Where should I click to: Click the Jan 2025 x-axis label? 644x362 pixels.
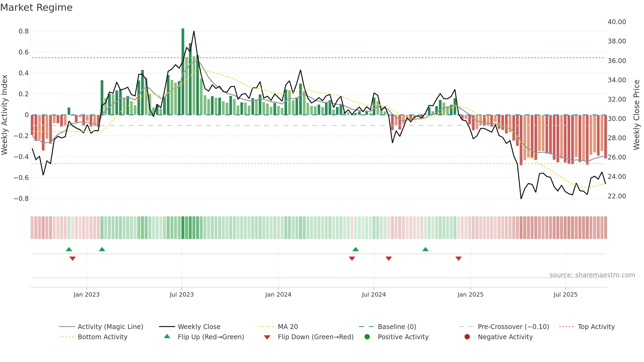(x=470, y=294)
